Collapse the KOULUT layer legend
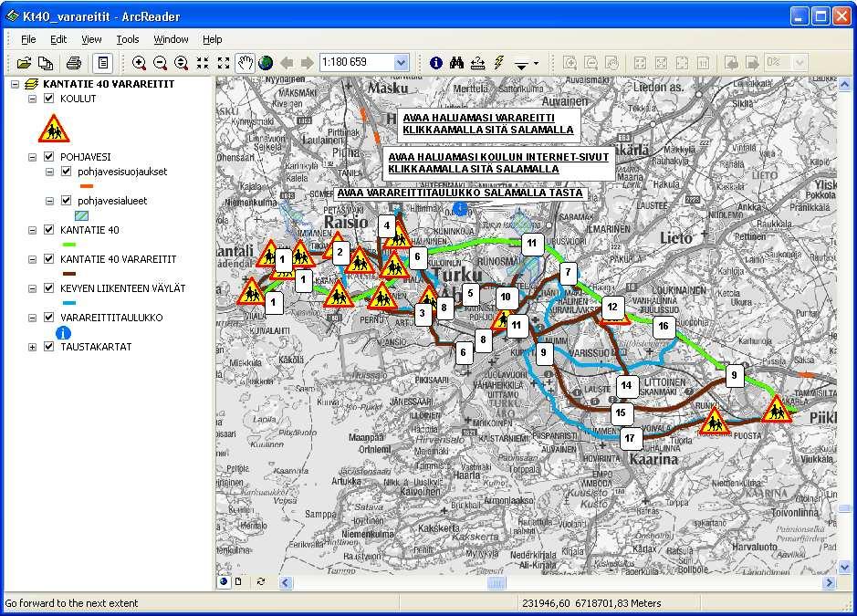Screen dimensions: 857x616 32,99
